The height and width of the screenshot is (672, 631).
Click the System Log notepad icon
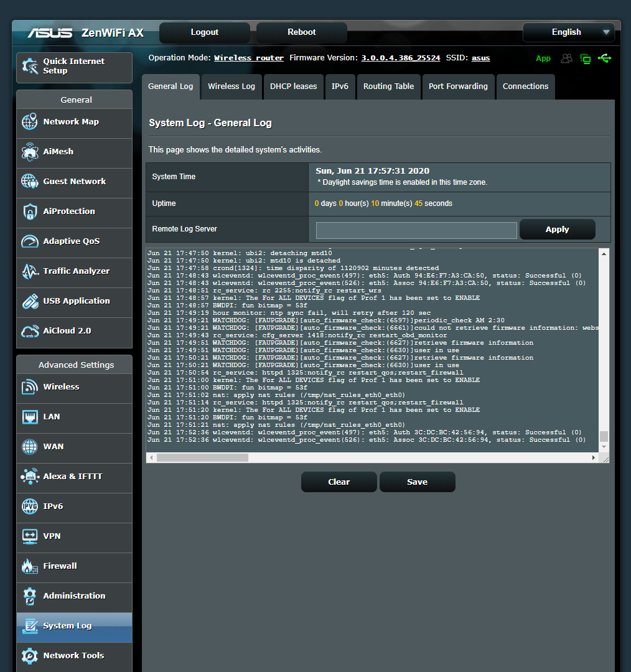(30, 626)
